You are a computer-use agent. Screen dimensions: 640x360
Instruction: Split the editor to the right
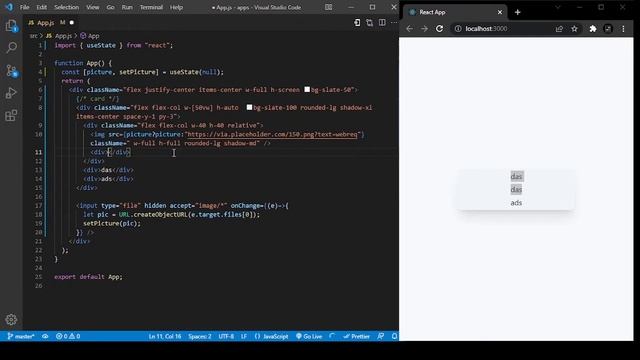coord(382,23)
